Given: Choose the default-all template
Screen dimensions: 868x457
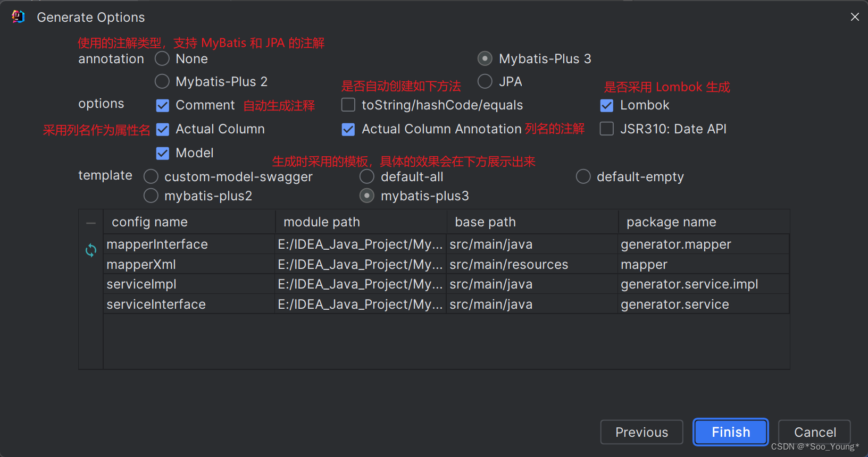Looking at the screenshot, I should pyautogui.click(x=367, y=176).
